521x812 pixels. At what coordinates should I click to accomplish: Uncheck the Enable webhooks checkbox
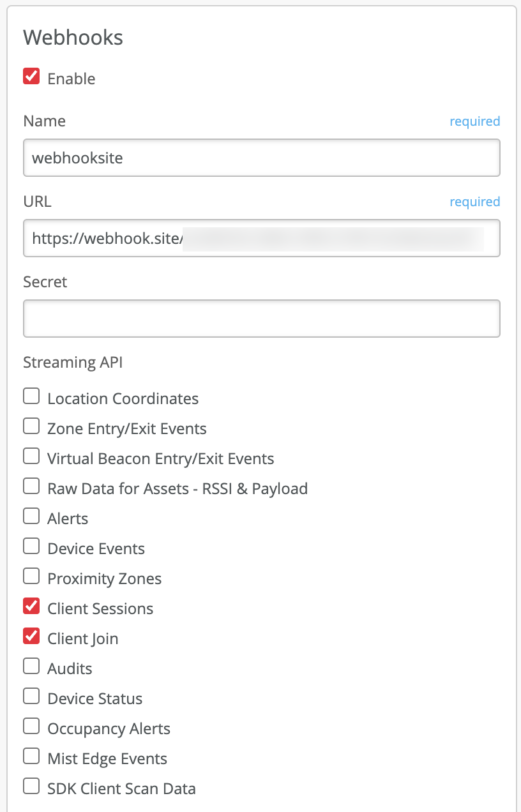31,77
